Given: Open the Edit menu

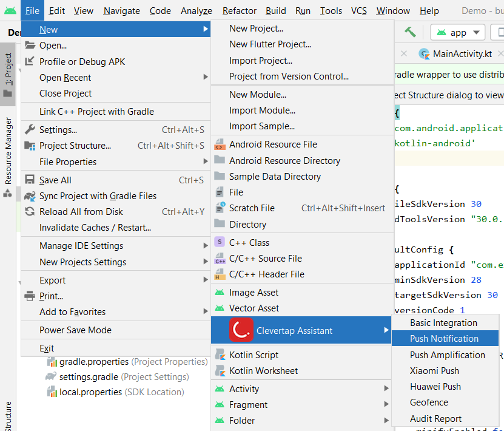Looking at the screenshot, I should [57, 11].
